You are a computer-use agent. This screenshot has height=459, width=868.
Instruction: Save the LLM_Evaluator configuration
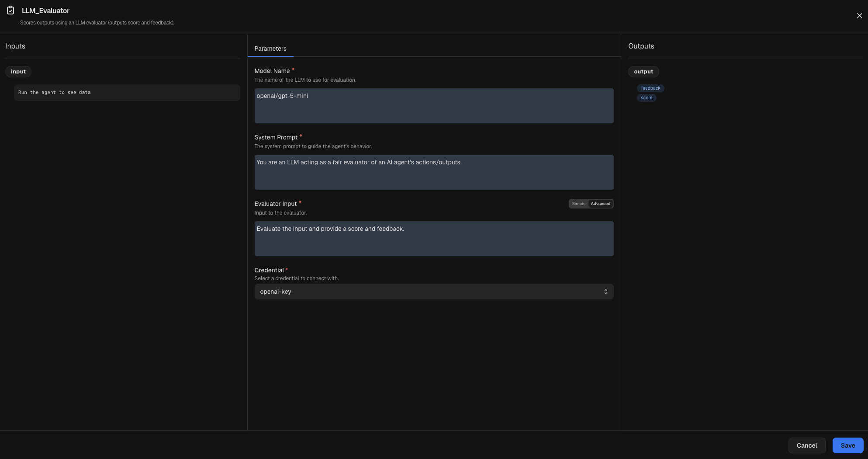[847, 445]
